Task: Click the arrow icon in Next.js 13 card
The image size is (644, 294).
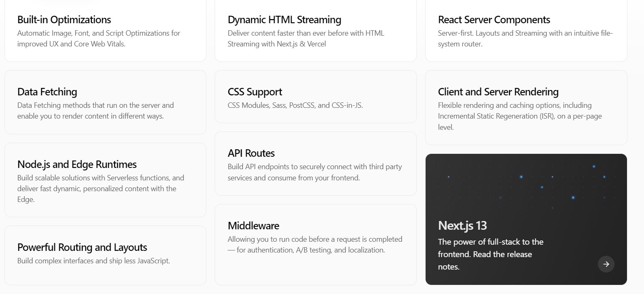Action: [606, 264]
